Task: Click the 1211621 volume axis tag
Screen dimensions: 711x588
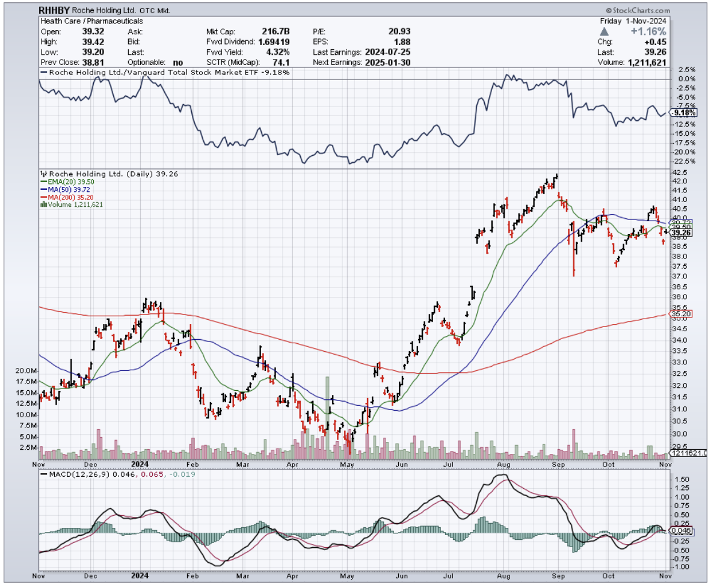Action: pos(688,453)
